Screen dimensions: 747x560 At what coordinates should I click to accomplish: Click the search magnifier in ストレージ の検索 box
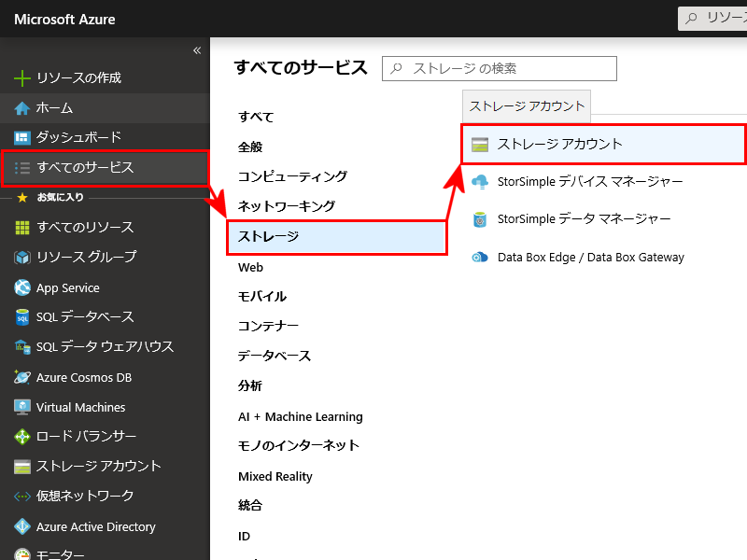coord(396,68)
